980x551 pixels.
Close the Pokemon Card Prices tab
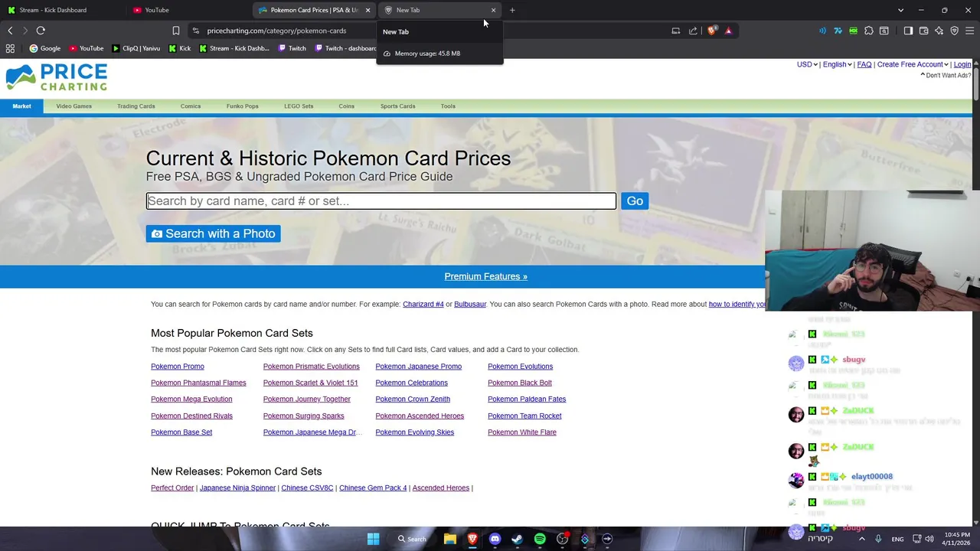coord(367,10)
